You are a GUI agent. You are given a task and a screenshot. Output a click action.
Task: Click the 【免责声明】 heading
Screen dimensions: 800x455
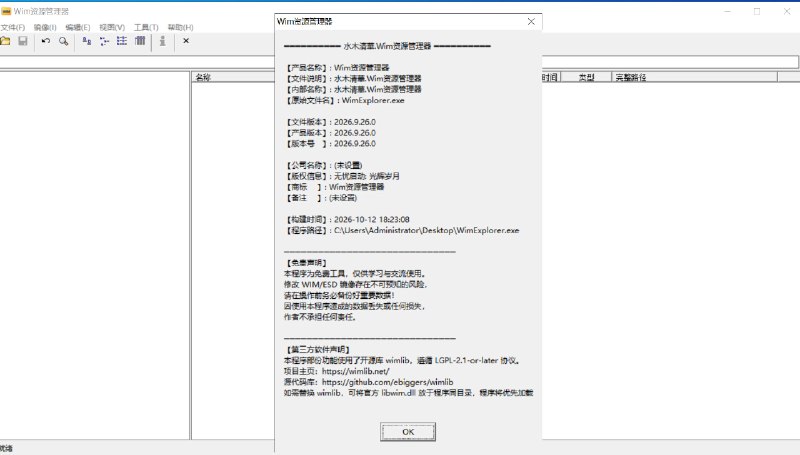tap(306, 263)
